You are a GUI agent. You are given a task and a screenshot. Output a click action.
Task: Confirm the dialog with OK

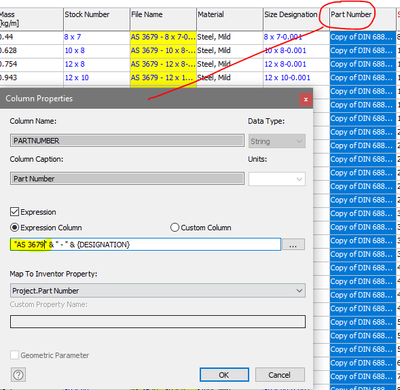pos(224,375)
